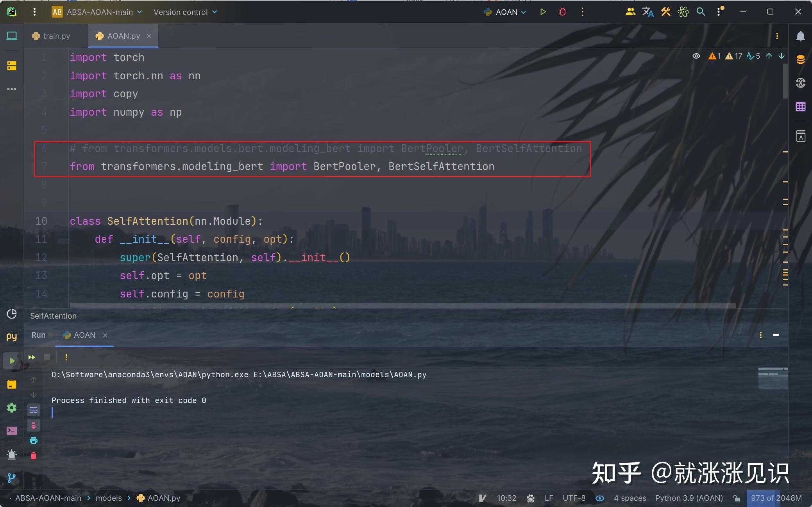Open the Git branch tool window
Screen dimensions: 812x507
pos(12,478)
